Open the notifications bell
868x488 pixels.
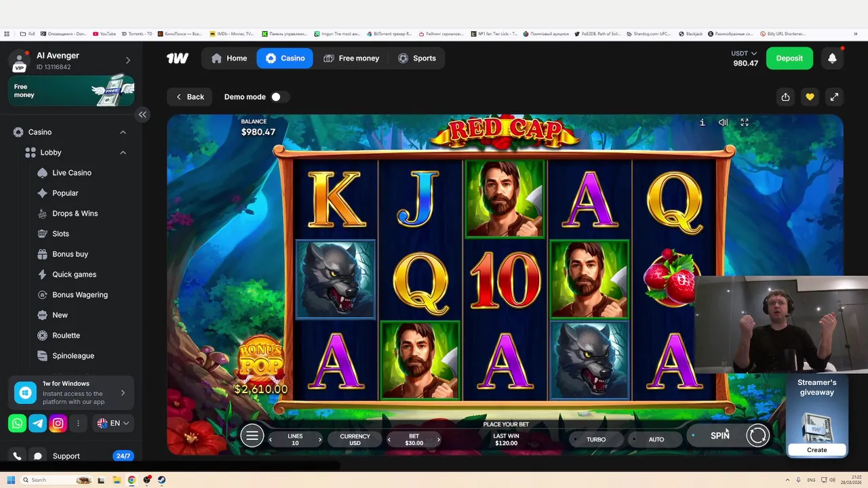(832, 58)
